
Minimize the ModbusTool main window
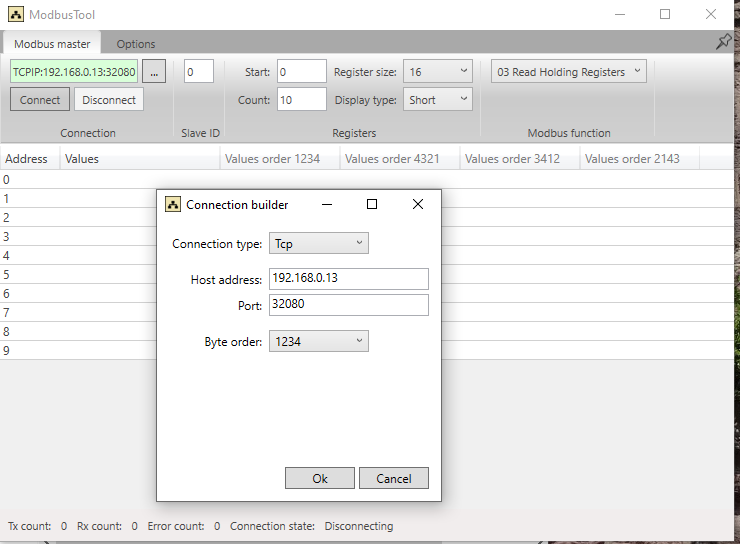point(620,15)
